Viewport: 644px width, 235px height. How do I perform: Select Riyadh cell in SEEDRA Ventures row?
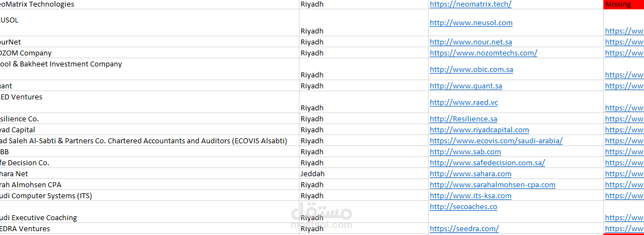pyautogui.click(x=363, y=228)
